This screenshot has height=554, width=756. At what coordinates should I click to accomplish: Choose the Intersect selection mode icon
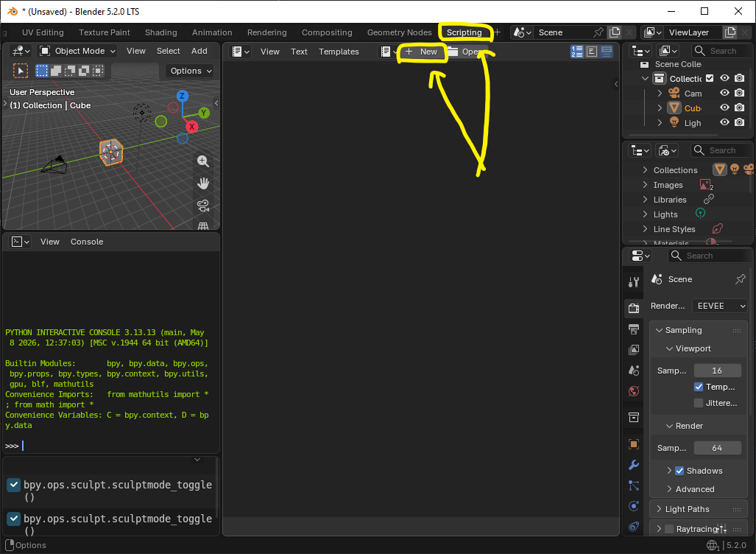click(x=98, y=71)
